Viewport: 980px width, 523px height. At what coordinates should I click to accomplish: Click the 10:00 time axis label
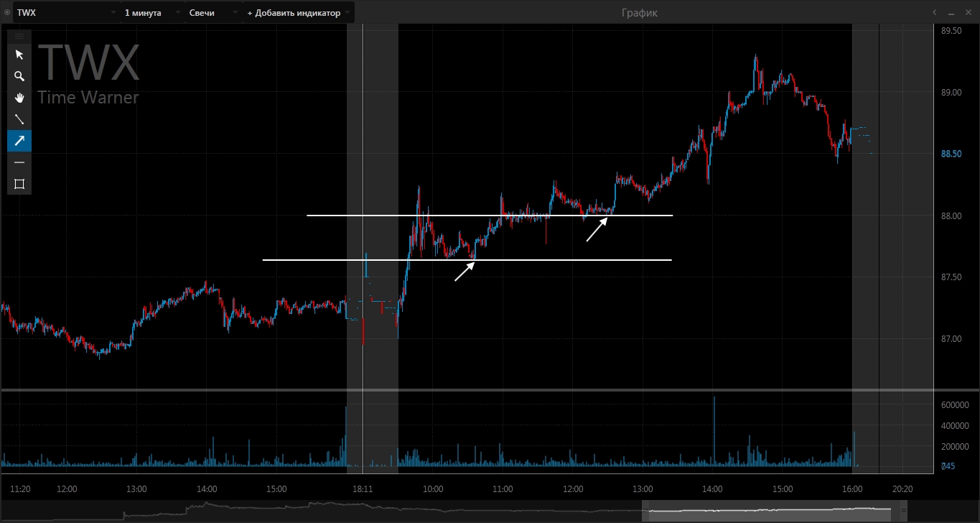point(433,489)
